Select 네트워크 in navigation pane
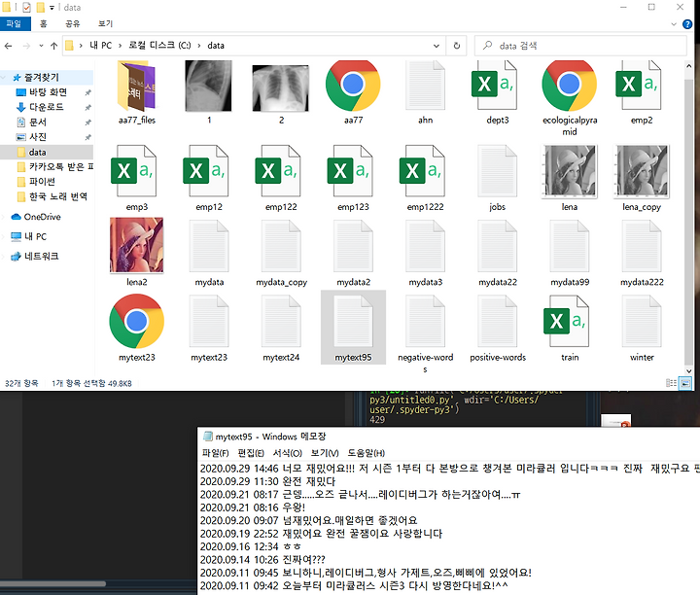This screenshot has width=700, height=595. [41, 257]
